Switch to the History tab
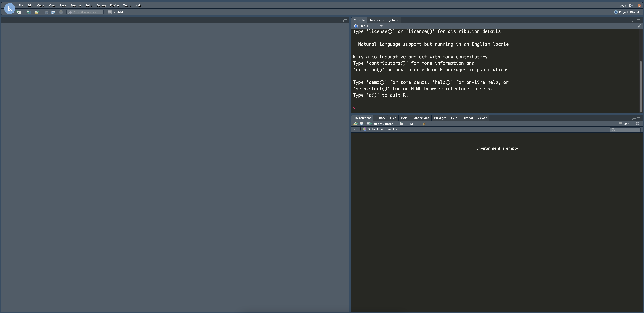The height and width of the screenshot is (313, 644). [x=380, y=118]
